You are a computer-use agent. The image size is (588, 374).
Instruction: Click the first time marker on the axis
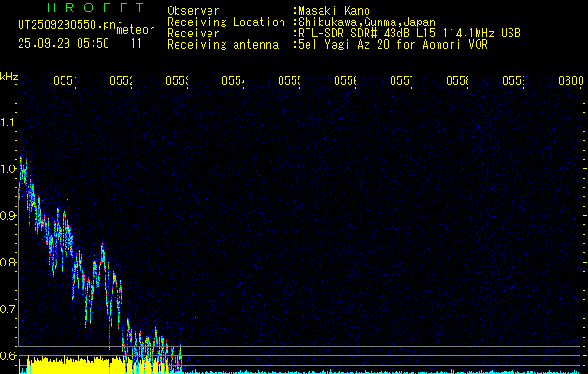coord(64,81)
